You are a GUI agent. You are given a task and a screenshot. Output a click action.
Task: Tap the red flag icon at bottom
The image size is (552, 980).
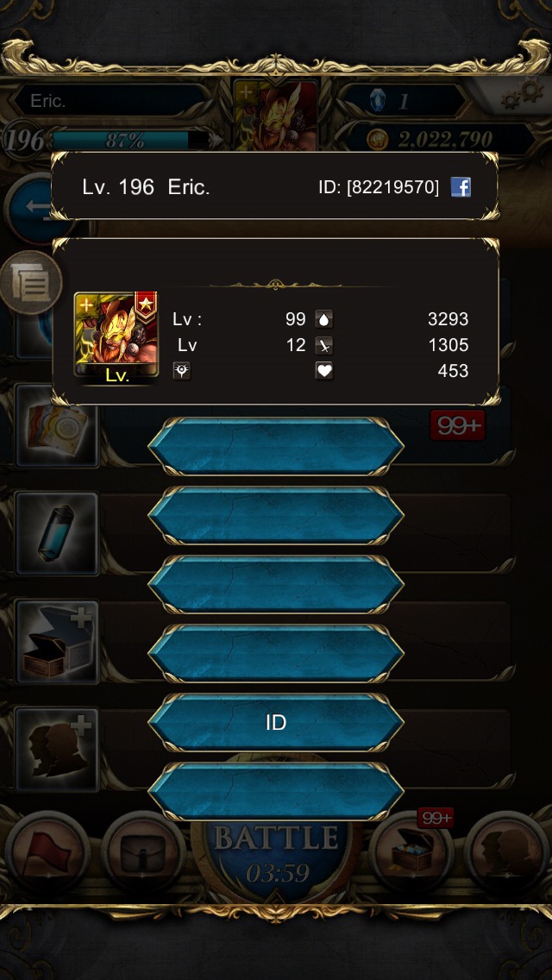(x=47, y=854)
